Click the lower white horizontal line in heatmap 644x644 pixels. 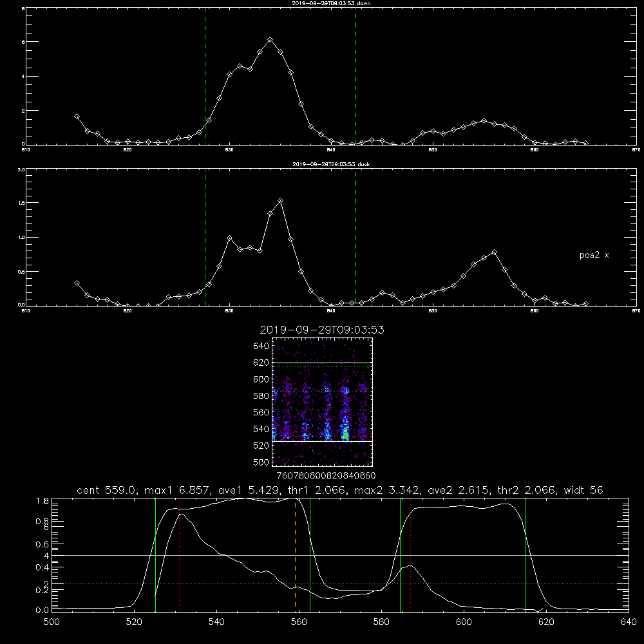pyautogui.click(x=323, y=441)
